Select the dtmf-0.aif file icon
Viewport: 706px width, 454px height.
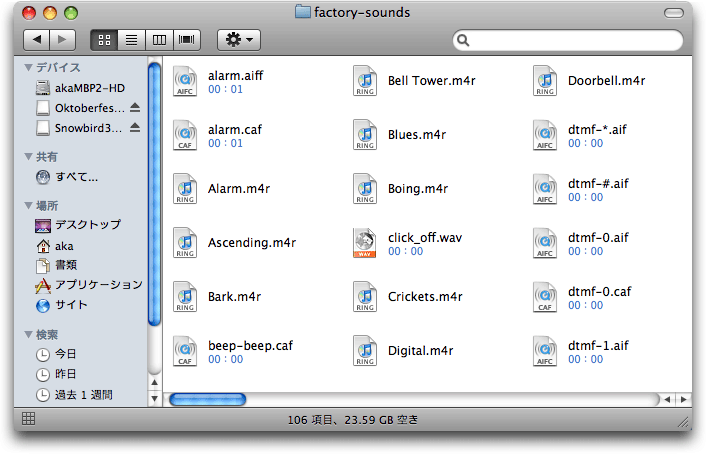point(545,243)
